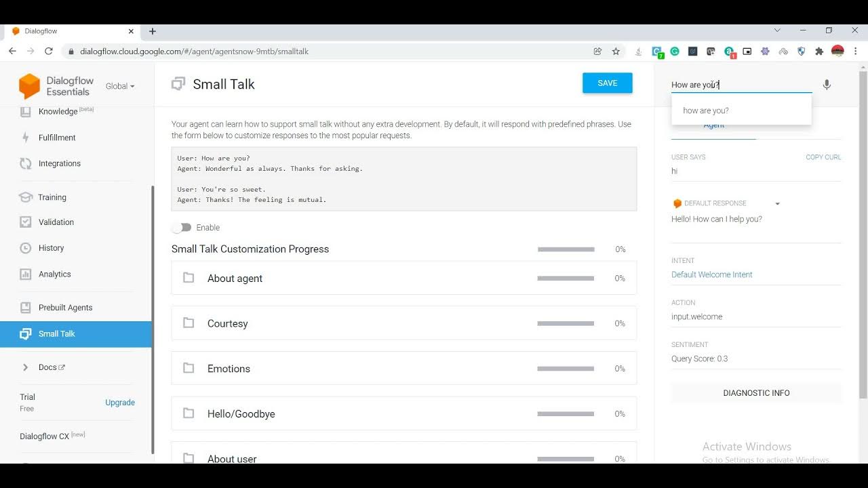Viewport: 868px width, 488px height.
Task: Click the folder icon for Emotions
Action: [x=189, y=368]
